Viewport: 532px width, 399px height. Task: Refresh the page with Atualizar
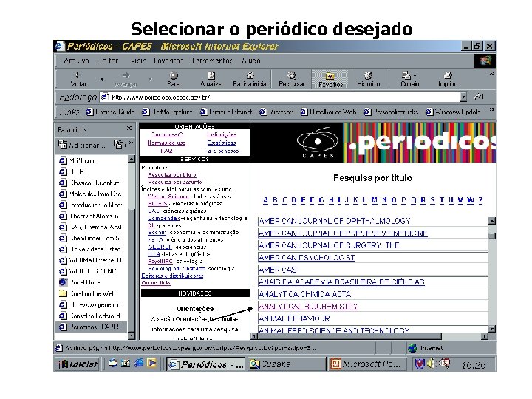point(211,79)
